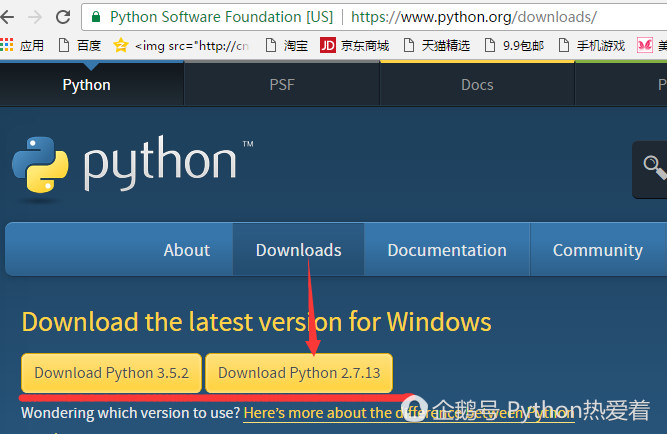667x434 pixels.
Task: Open the 天猫精选 bookmark
Action: point(436,45)
